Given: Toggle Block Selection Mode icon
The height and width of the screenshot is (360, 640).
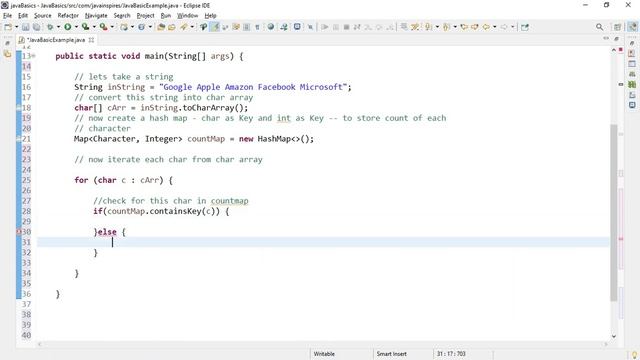Looking at the screenshot, I should click(x=247, y=27).
